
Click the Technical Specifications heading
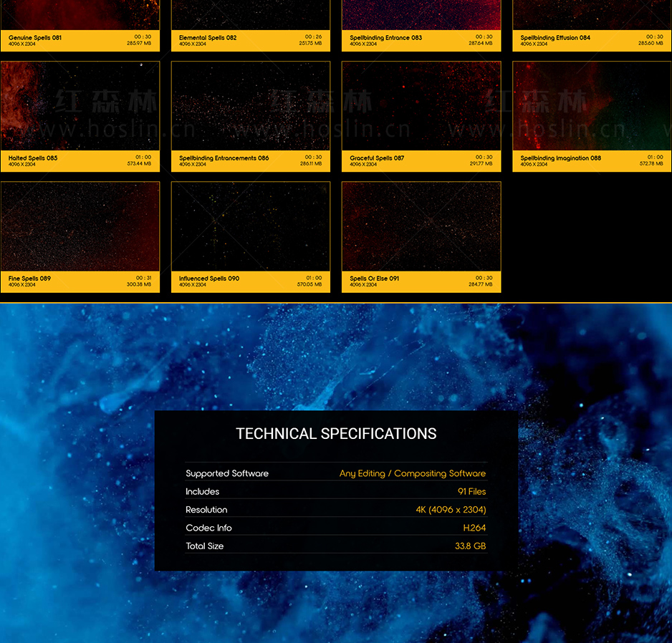[336, 433]
